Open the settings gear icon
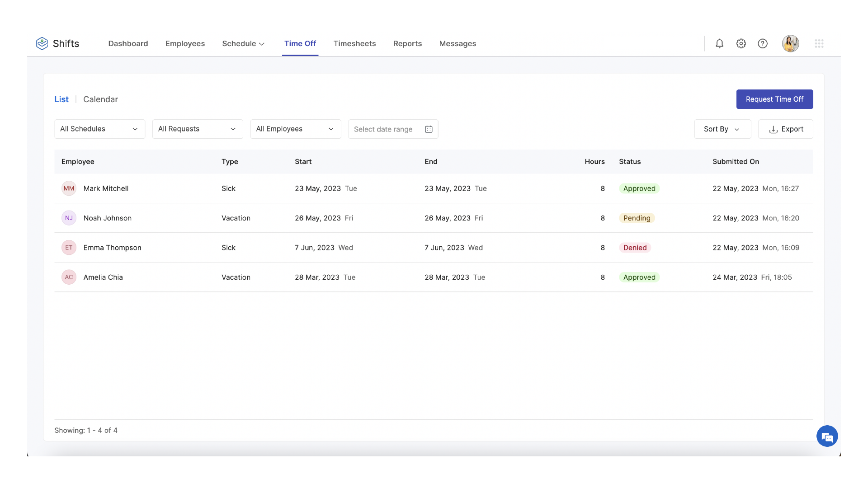This screenshot has height=488, width=868. click(x=741, y=43)
